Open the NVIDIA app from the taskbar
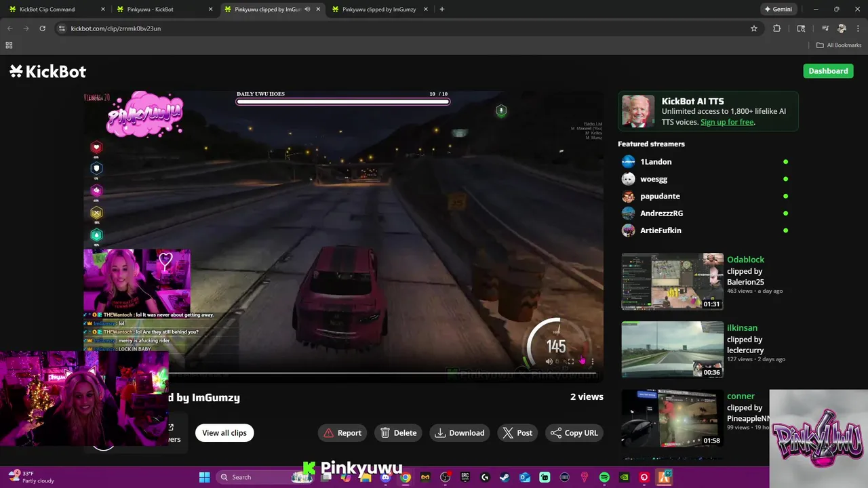This screenshot has height=488, width=868. tap(624, 477)
